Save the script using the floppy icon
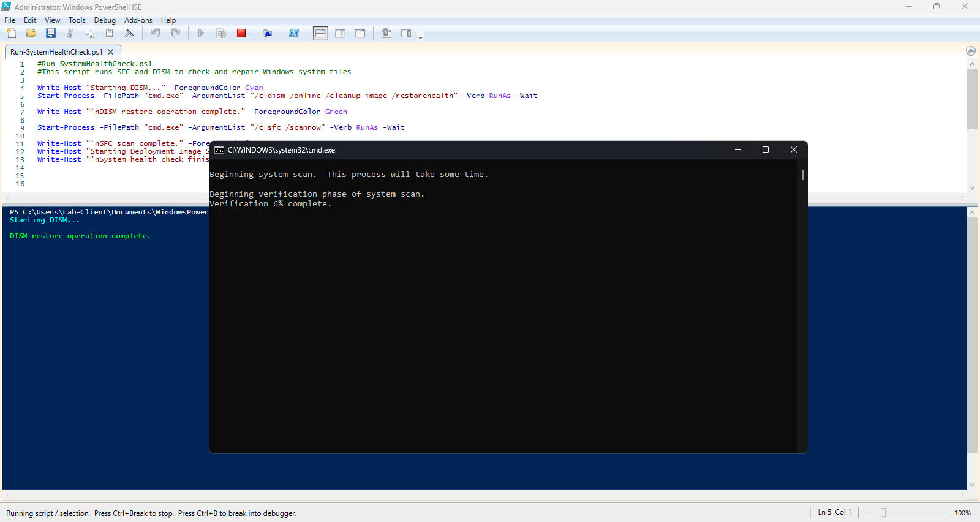This screenshot has width=980, height=522. 51,33
